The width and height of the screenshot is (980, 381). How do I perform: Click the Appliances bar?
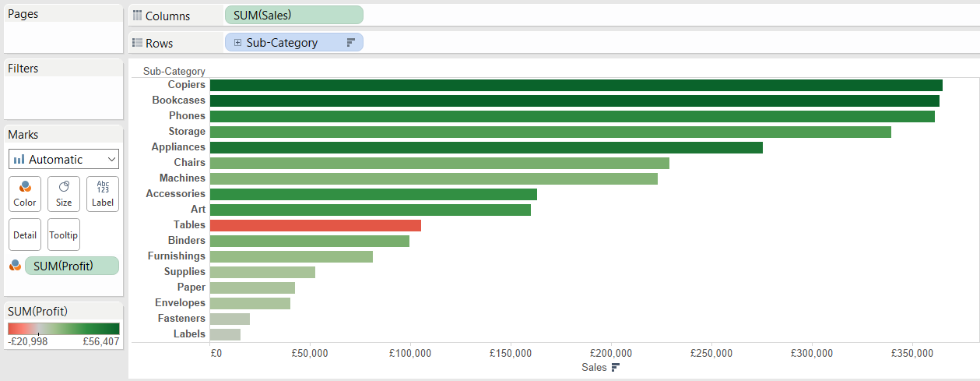(x=486, y=147)
